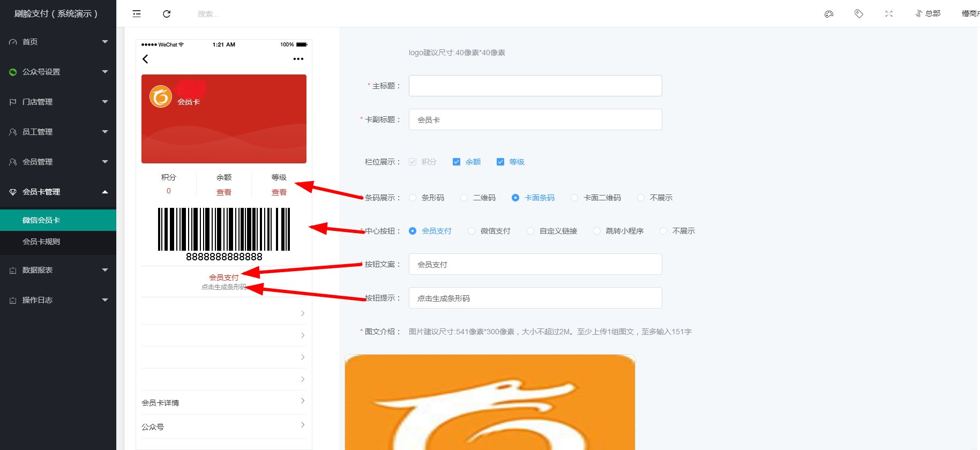Uncheck the 余额 checkbox
Screen dimensions: 980x450
point(457,162)
